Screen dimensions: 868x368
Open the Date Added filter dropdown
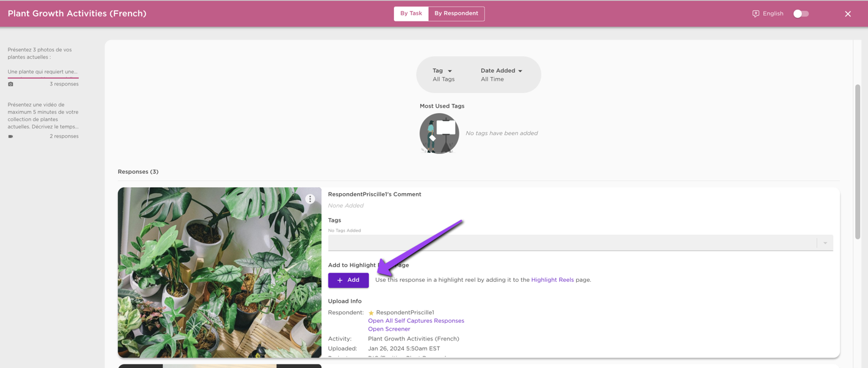502,75
